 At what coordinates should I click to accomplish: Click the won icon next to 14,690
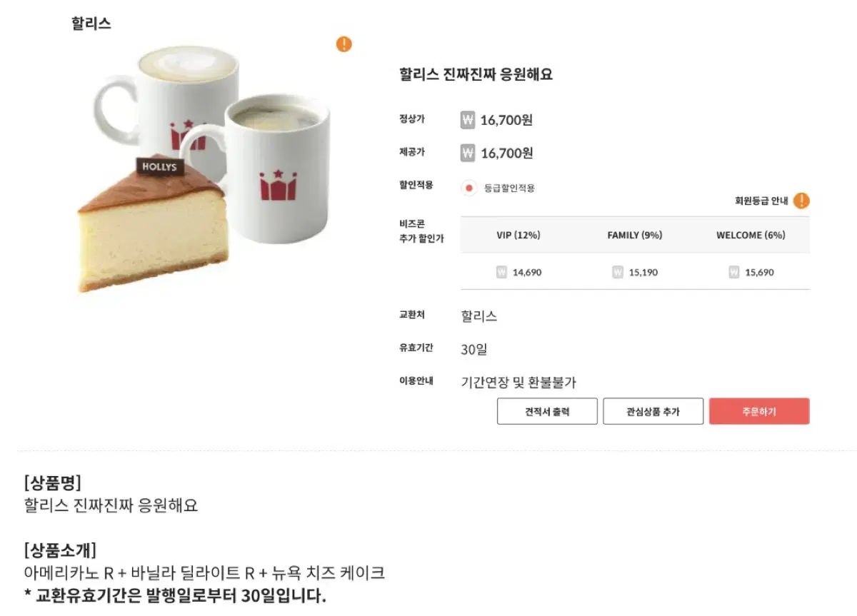tap(501, 272)
